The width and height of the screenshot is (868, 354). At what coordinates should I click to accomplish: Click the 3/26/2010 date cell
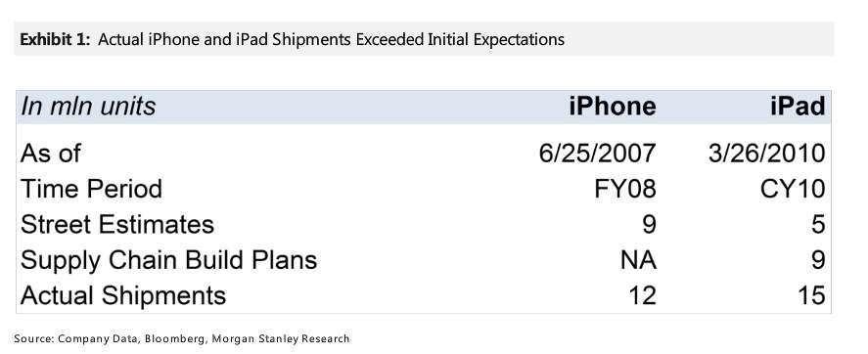coord(766,154)
